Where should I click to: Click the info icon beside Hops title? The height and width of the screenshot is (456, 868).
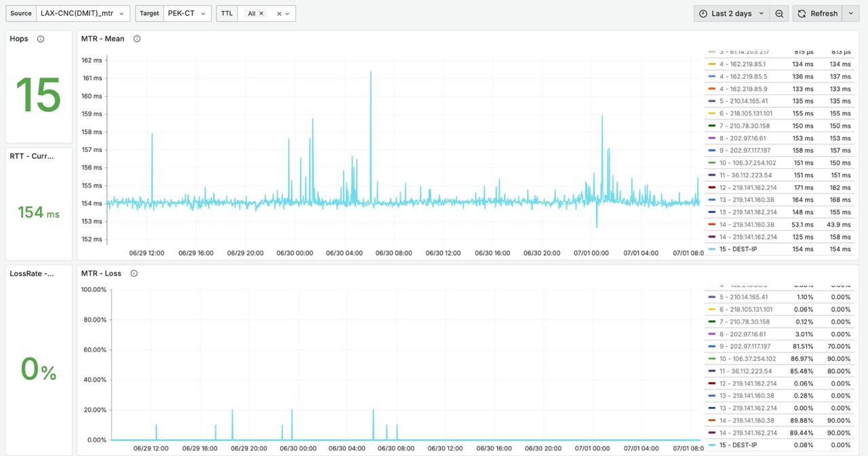[41, 39]
